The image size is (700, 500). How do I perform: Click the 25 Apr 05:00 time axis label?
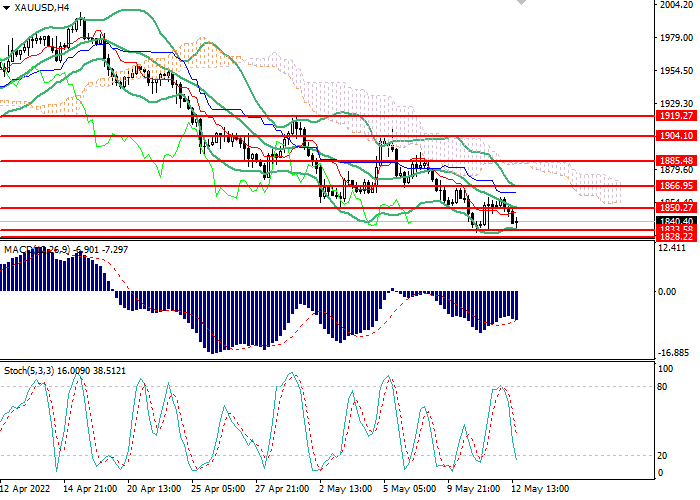(x=216, y=490)
